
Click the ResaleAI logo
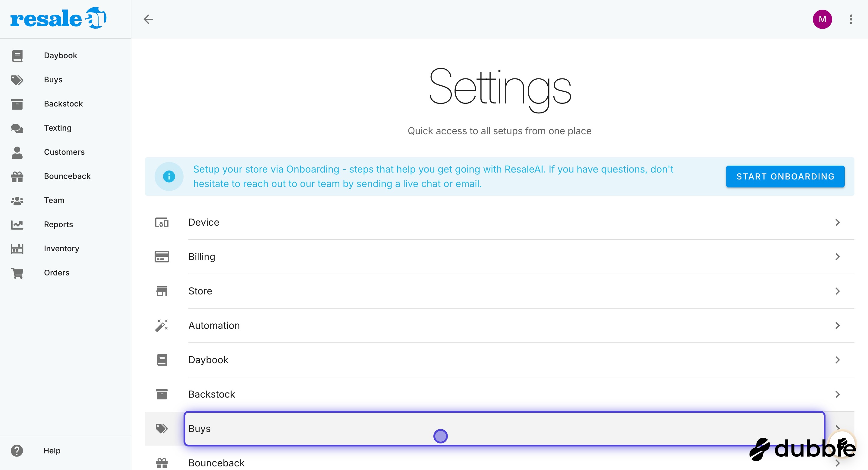58,18
